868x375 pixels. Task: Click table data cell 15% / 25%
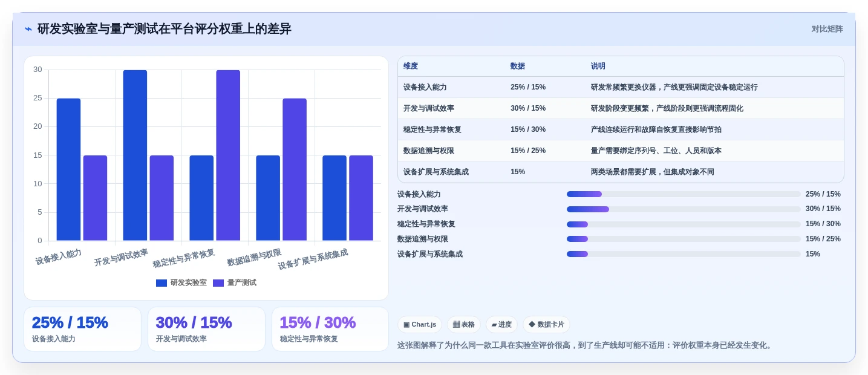click(528, 151)
